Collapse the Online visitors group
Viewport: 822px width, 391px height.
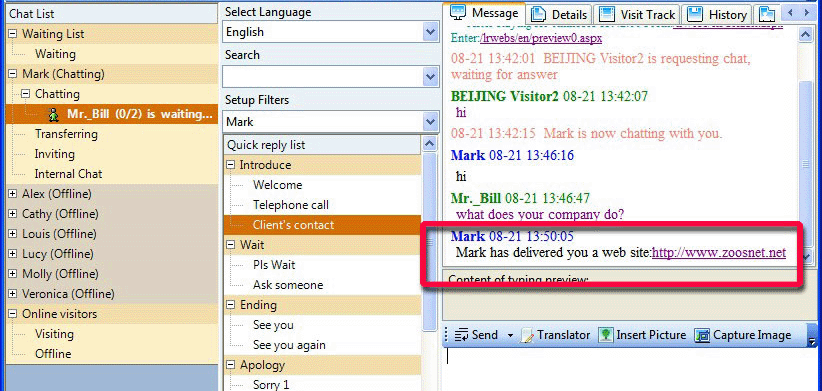[13, 314]
